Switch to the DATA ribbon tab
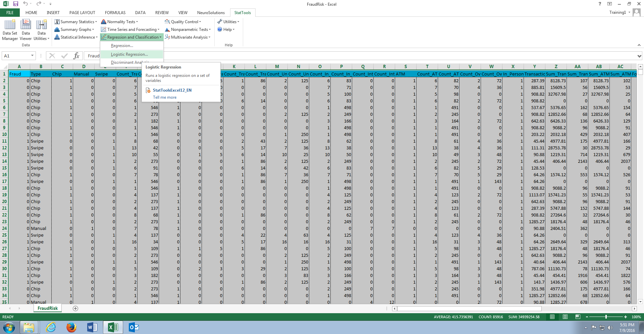 [140, 13]
